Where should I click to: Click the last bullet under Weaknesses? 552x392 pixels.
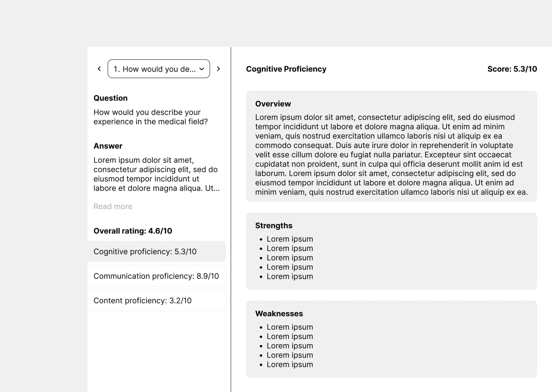point(290,365)
